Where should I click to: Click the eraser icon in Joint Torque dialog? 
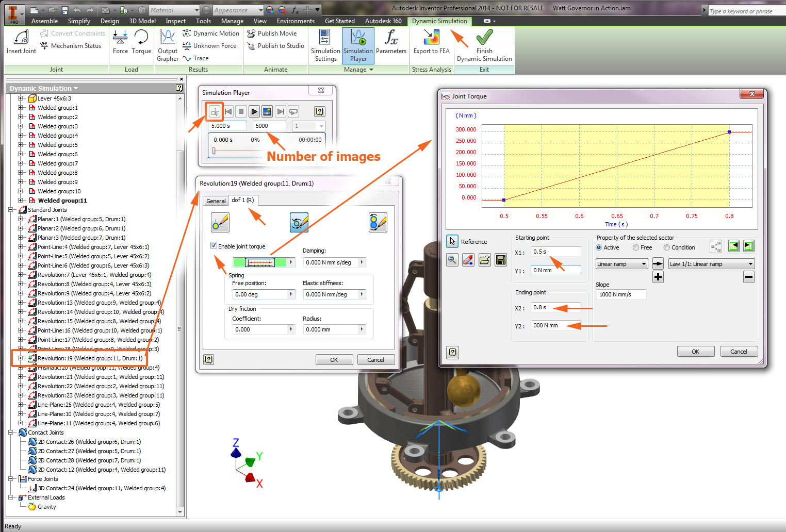[x=468, y=260]
